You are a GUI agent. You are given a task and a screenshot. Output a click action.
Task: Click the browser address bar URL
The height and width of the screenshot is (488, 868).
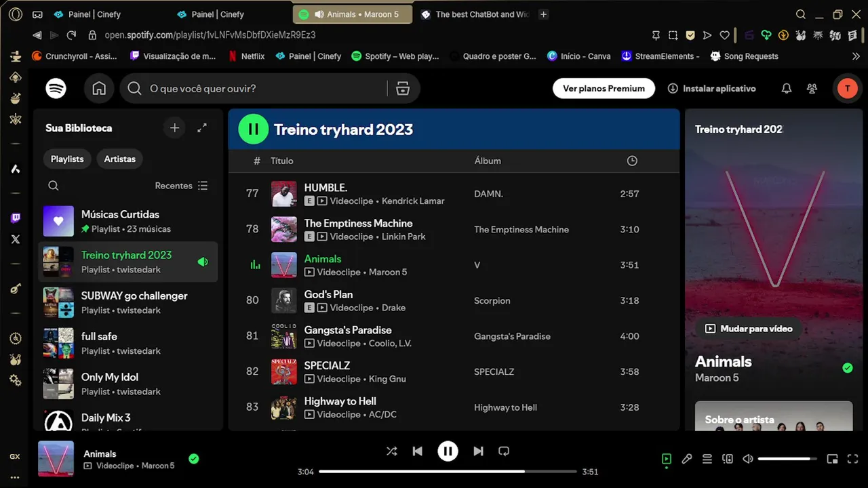(x=210, y=35)
